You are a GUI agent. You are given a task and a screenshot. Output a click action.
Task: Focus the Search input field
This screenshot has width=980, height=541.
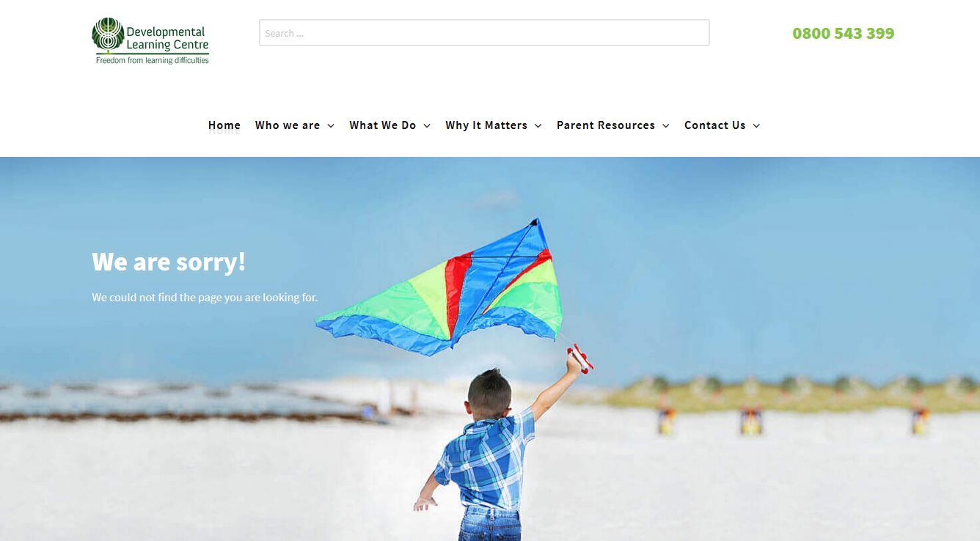(x=484, y=33)
